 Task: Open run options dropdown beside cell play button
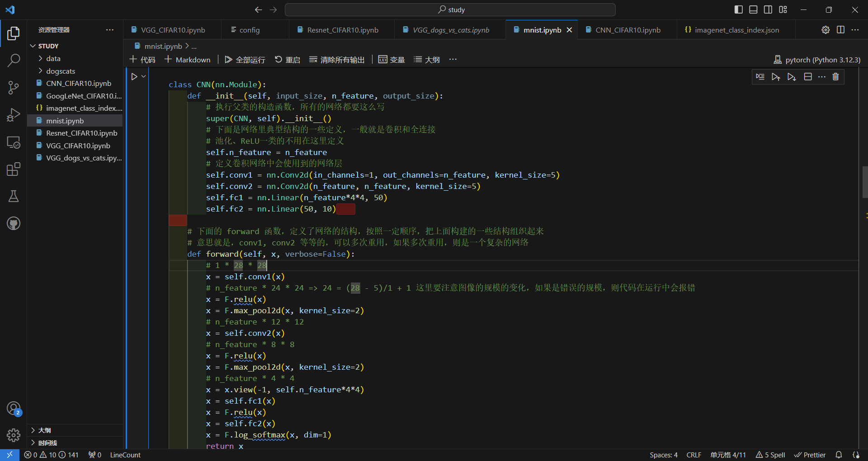144,77
